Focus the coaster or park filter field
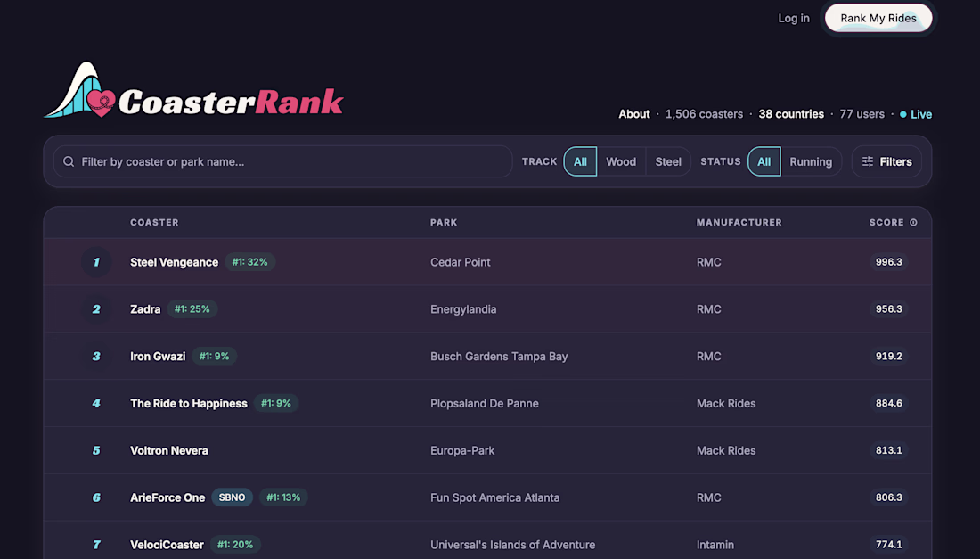 coord(282,162)
